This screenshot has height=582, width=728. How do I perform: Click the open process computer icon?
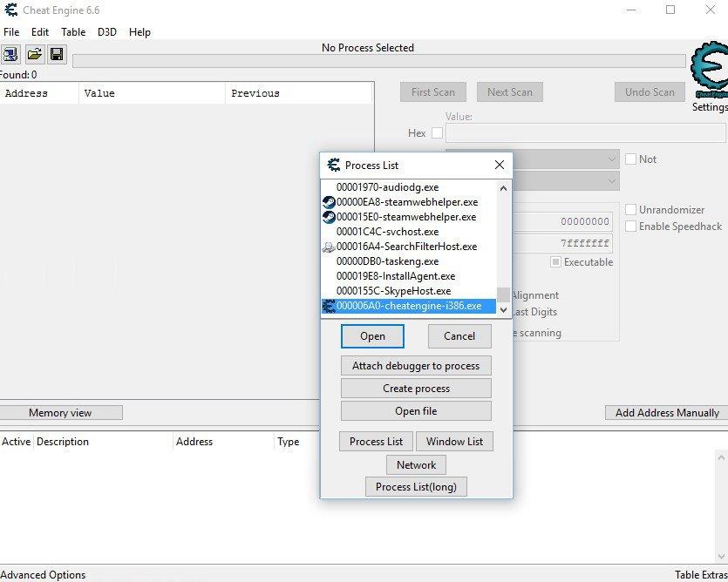(x=10, y=54)
